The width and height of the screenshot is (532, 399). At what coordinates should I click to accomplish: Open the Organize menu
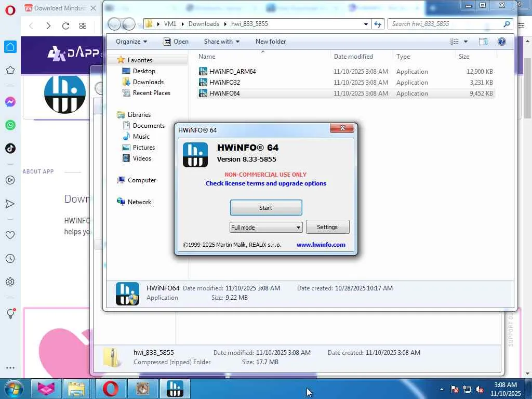(131, 42)
